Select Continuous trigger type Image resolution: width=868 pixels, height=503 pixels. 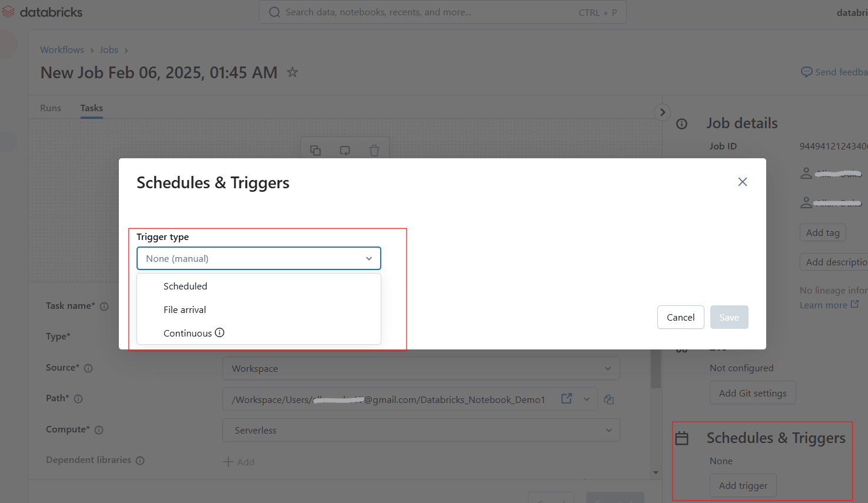[x=259, y=333]
